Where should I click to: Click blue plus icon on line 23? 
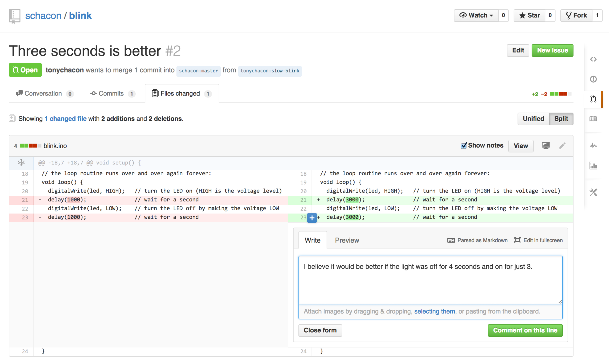point(312,218)
